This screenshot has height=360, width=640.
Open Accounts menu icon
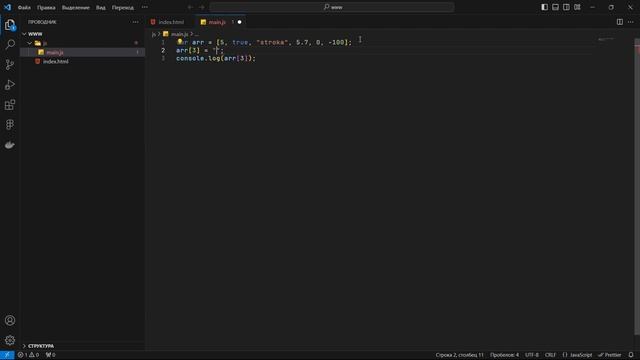point(10,320)
